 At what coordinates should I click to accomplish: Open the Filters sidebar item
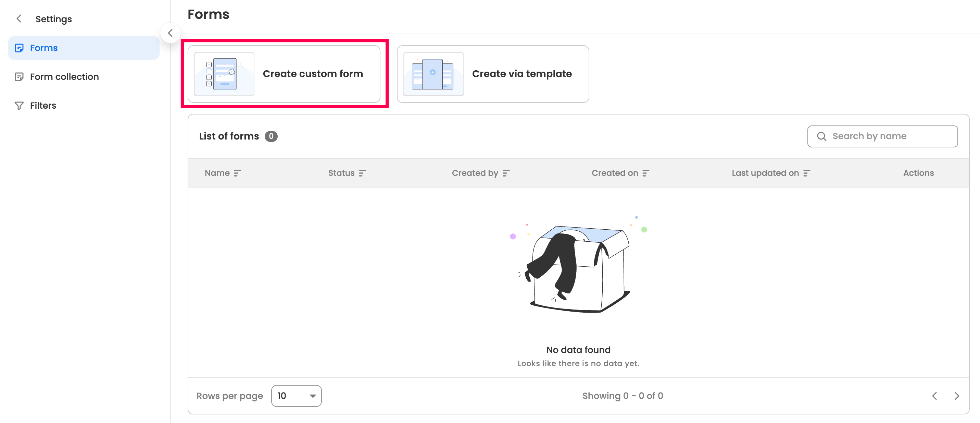click(x=42, y=106)
